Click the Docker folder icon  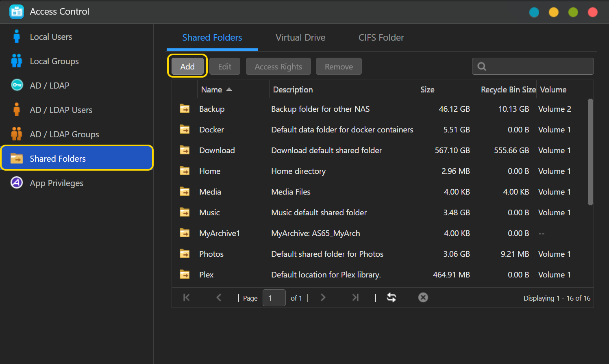[185, 130]
